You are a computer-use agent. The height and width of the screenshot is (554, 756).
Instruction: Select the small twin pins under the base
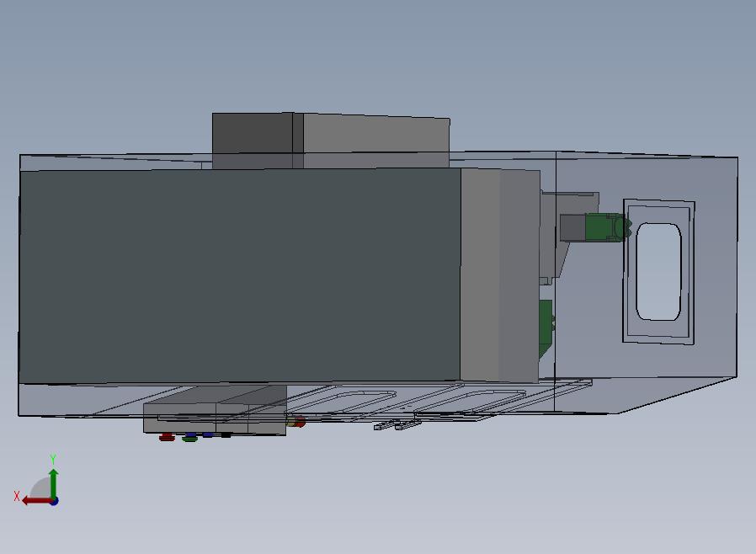click(x=397, y=425)
